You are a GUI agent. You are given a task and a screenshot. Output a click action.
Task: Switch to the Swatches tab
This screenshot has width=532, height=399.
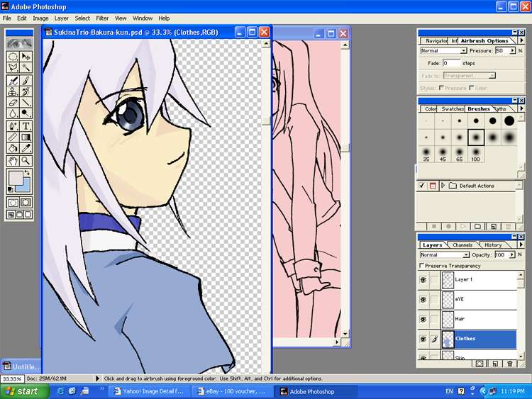point(453,109)
